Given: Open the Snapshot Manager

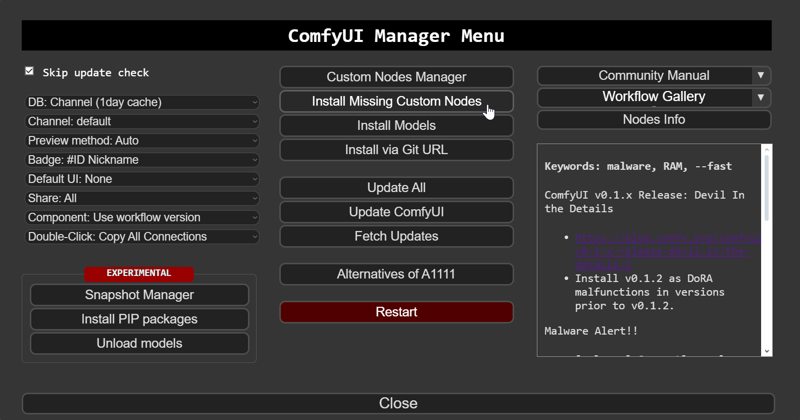Looking at the screenshot, I should click(x=139, y=295).
